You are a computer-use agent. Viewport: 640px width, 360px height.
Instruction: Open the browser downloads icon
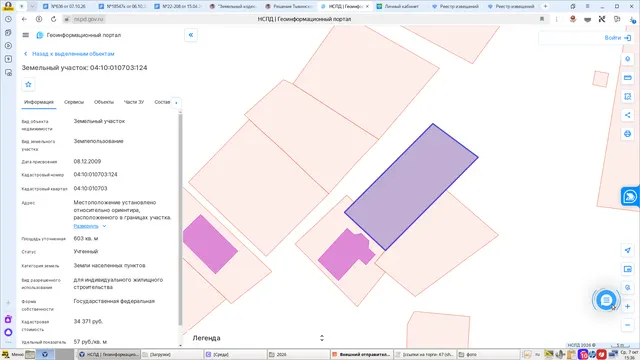(x=632, y=19)
